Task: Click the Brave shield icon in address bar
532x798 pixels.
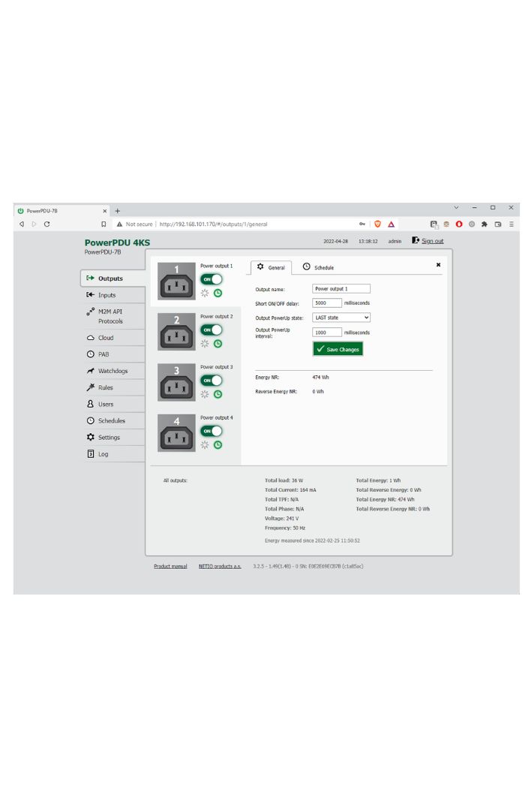Action: [377, 224]
